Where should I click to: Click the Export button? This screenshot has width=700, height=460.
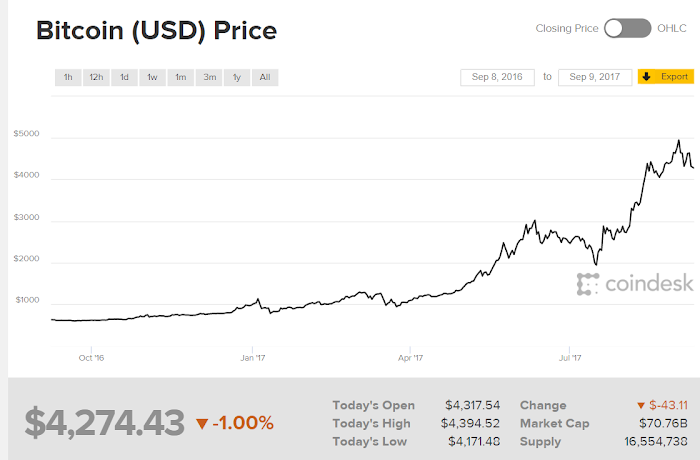click(666, 76)
